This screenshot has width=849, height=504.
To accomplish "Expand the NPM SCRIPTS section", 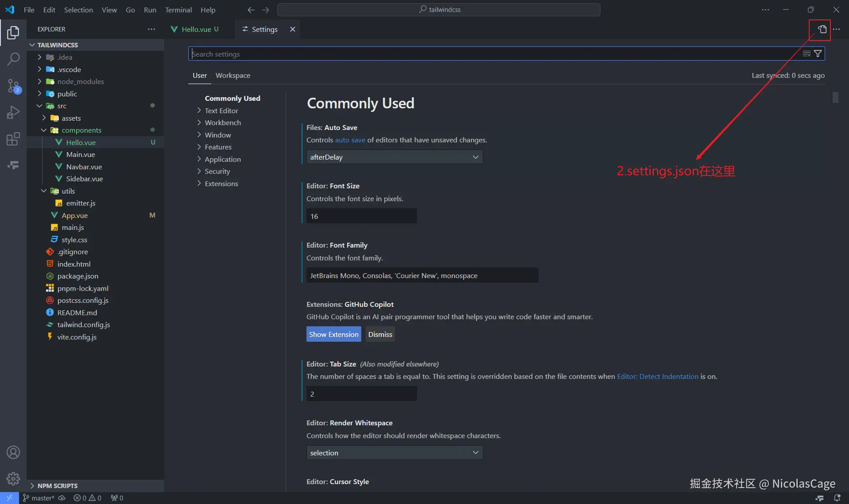I will (x=57, y=485).
